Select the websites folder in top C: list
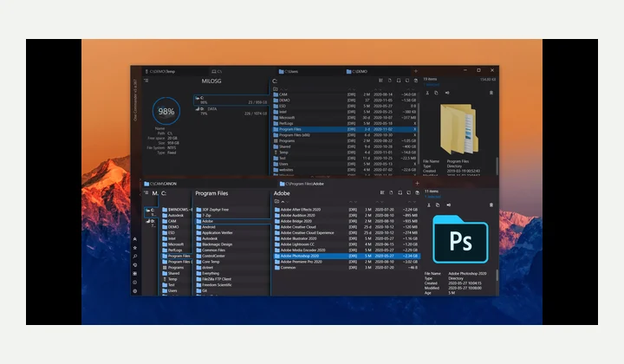This screenshot has width=624, height=364. [x=345, y=170]
